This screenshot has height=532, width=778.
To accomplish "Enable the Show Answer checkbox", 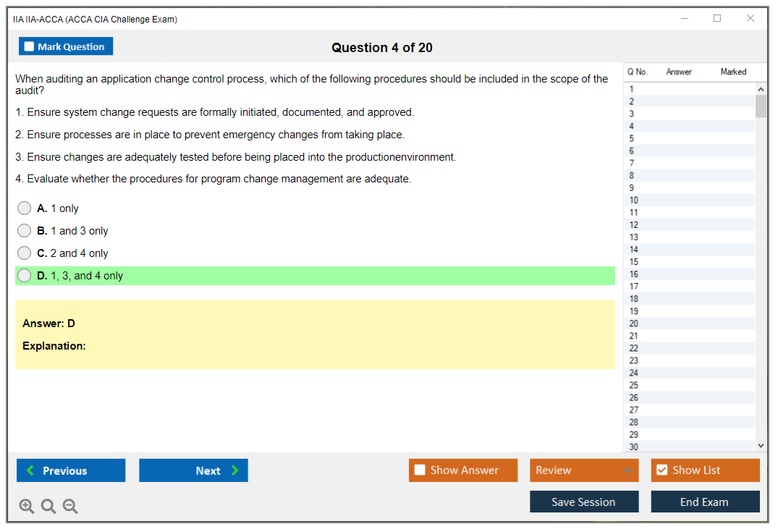I will (420, 470).
